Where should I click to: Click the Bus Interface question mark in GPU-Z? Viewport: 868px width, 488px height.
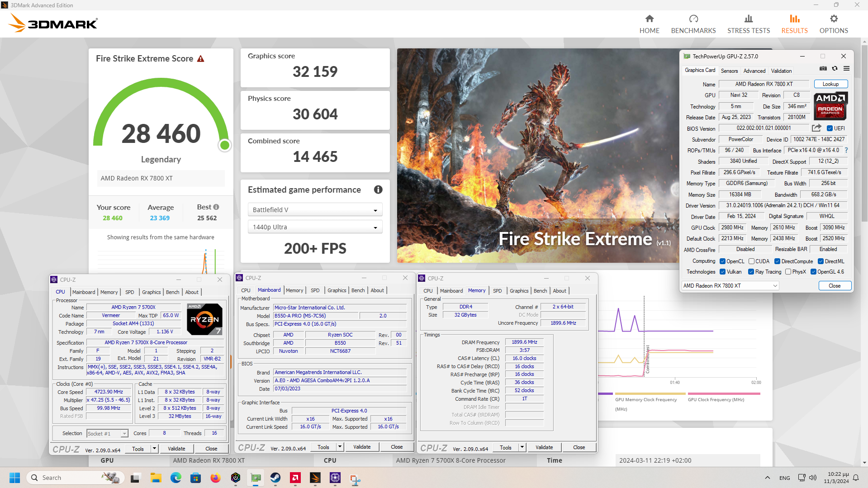coord(846,150)
